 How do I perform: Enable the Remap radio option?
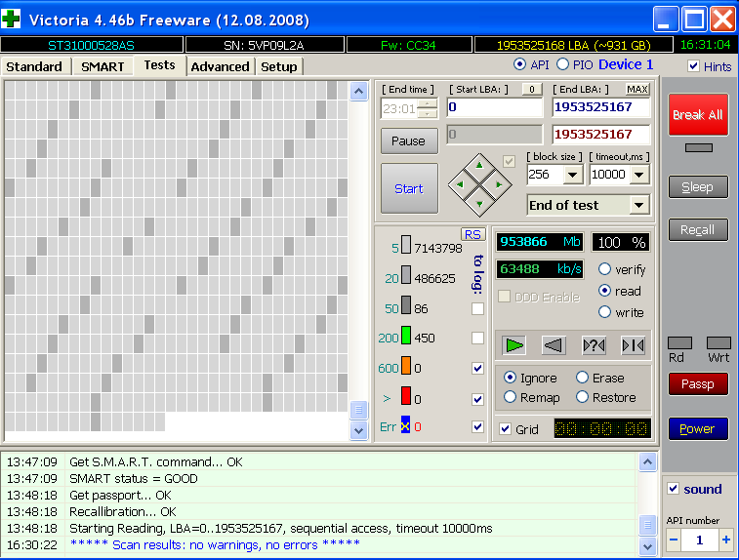click(x=510, y=397)
